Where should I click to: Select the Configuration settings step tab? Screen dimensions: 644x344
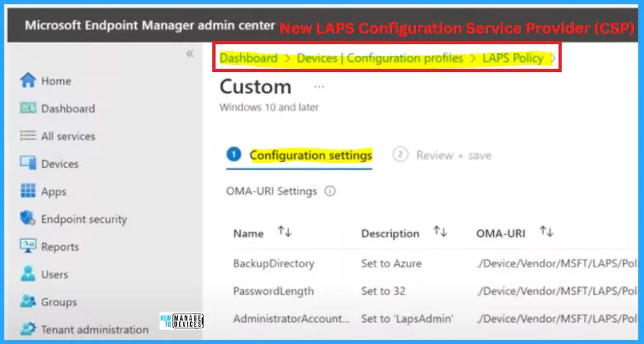pos(300,155)
